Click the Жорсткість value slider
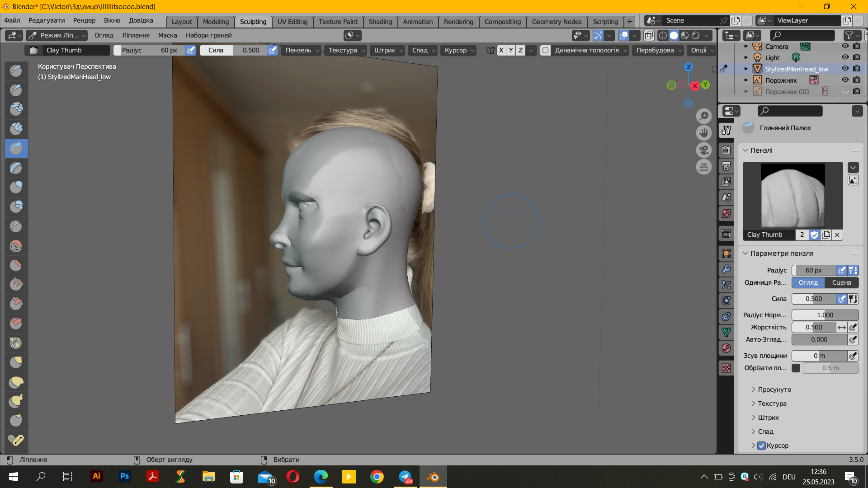Viewport: 868px width, 488px height. tap(813, 327)
